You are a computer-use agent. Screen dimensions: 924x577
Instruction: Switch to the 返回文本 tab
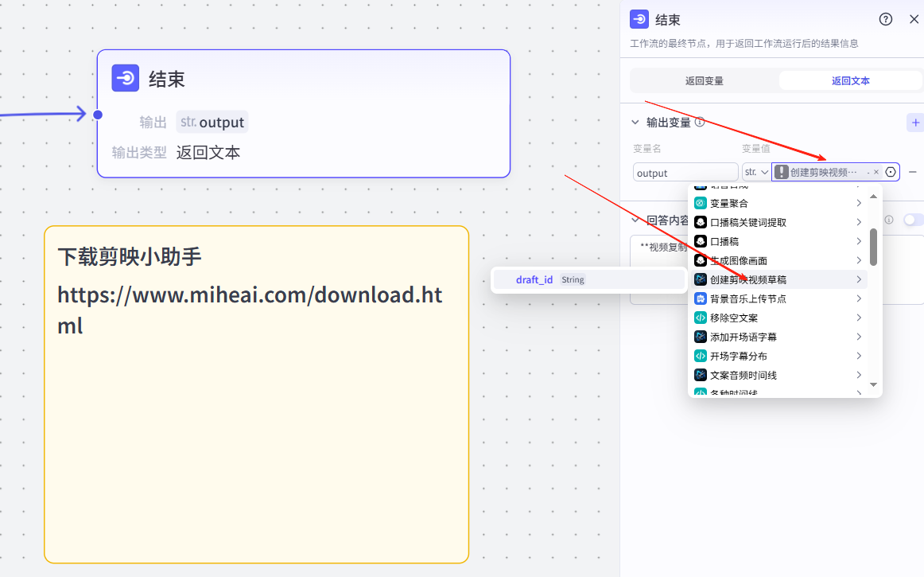850,80
